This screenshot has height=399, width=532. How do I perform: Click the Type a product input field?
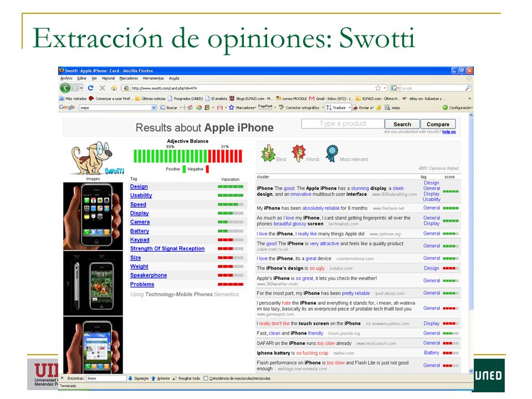click(x=342, y=124)
